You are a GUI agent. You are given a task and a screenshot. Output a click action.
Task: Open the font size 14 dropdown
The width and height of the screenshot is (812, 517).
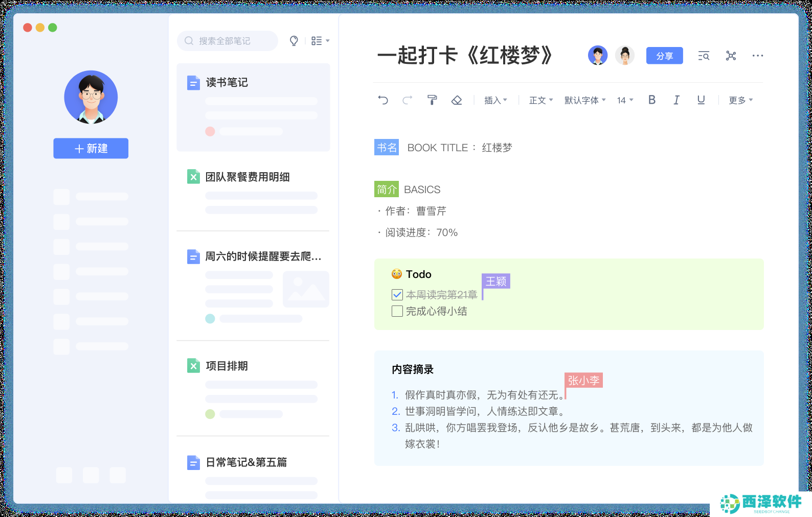[625, 100]
